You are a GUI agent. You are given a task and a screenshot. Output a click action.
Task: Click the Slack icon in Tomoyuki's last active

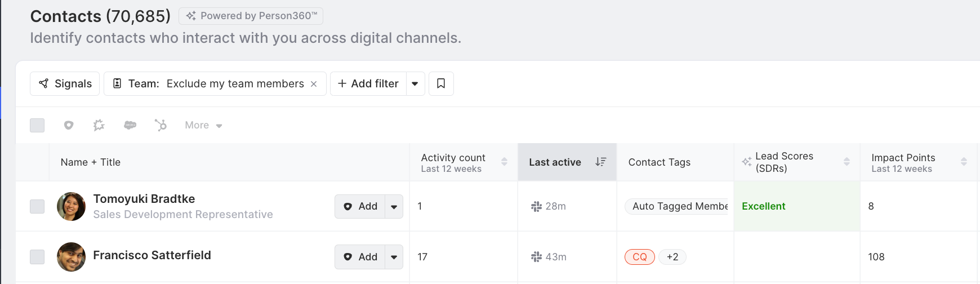pyautogui.click(x=536, y=206)
